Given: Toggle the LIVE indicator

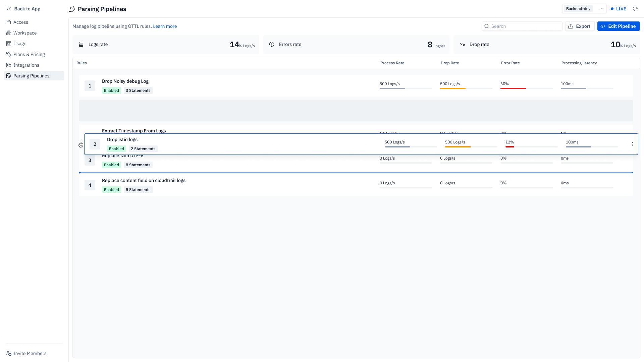Looking at the screenshot, I should [x=619, y=9].
